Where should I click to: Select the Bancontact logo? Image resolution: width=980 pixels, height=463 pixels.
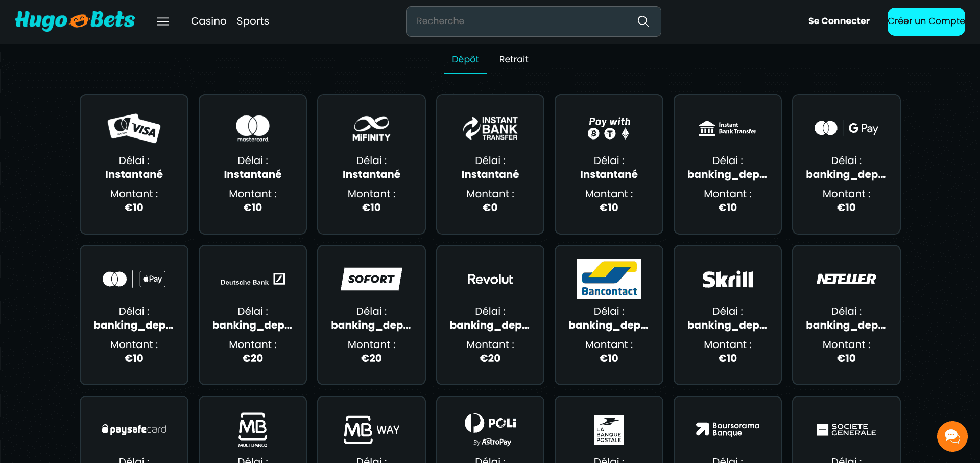(609, 279)
